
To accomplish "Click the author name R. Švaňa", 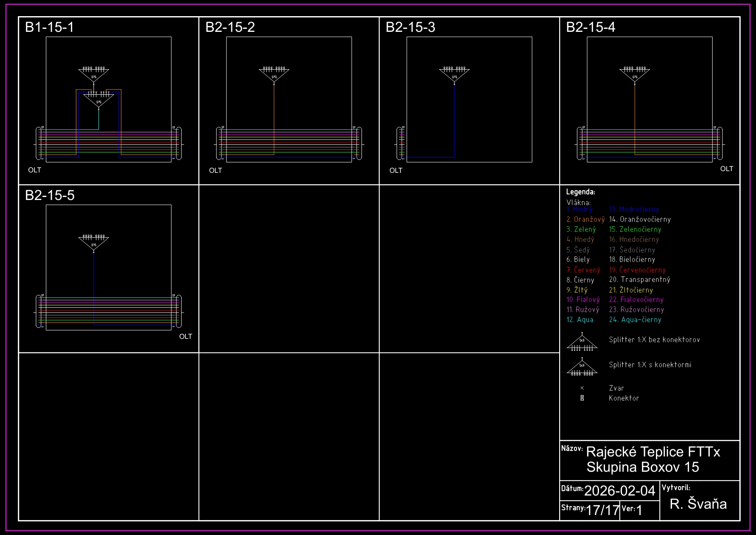I will click(x=698, y=504).
